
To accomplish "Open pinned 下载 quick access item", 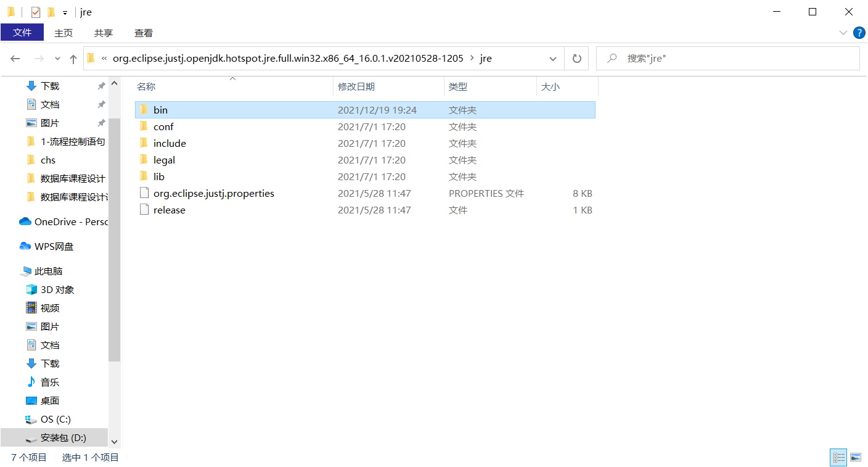I will (x=43, y=86).
